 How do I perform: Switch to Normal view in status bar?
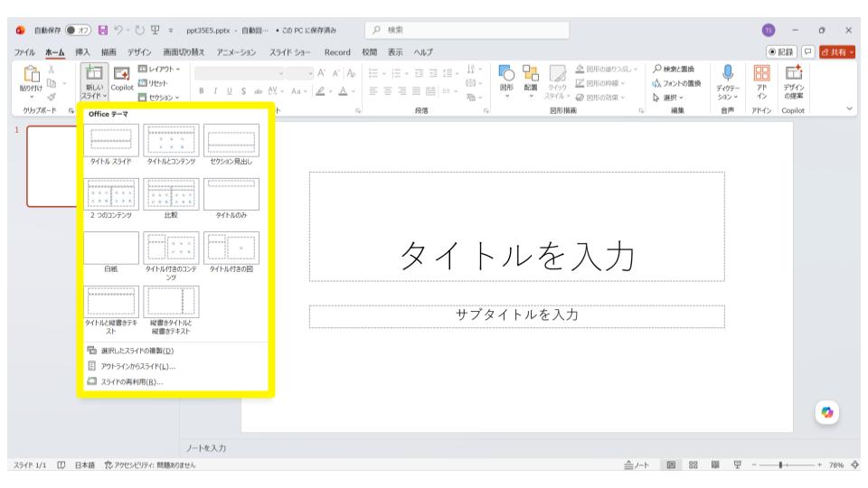coord(671,465)
